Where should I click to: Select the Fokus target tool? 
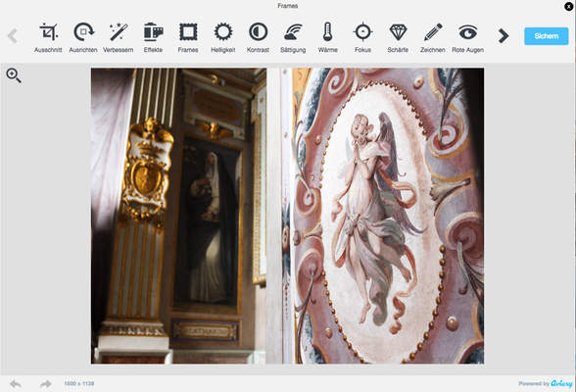point(362,37)
